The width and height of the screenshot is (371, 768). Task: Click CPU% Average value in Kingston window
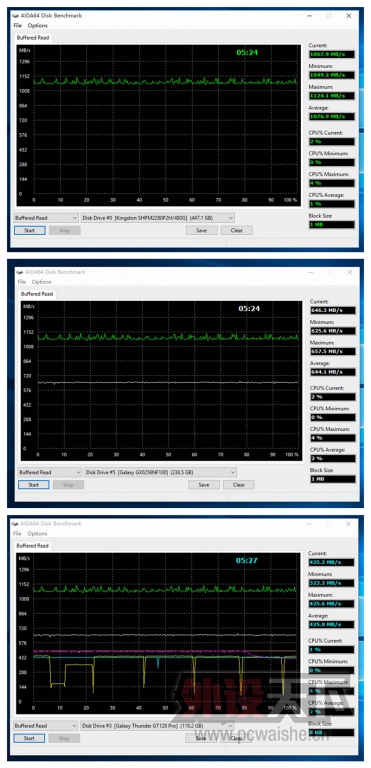click(x=331, y=203)
